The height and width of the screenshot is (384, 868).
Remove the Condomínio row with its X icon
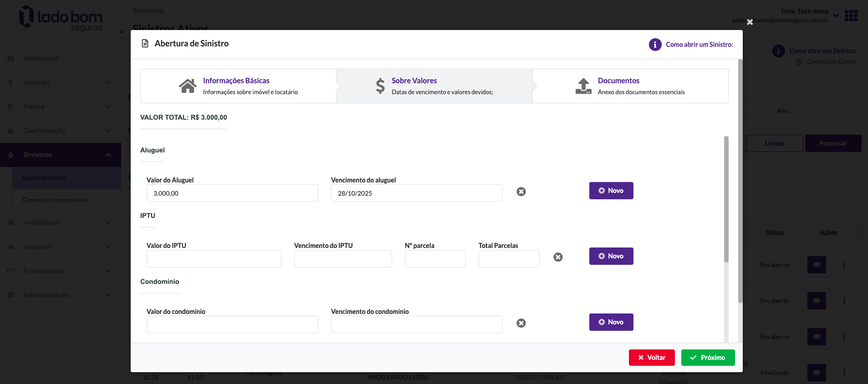[521, 323]
